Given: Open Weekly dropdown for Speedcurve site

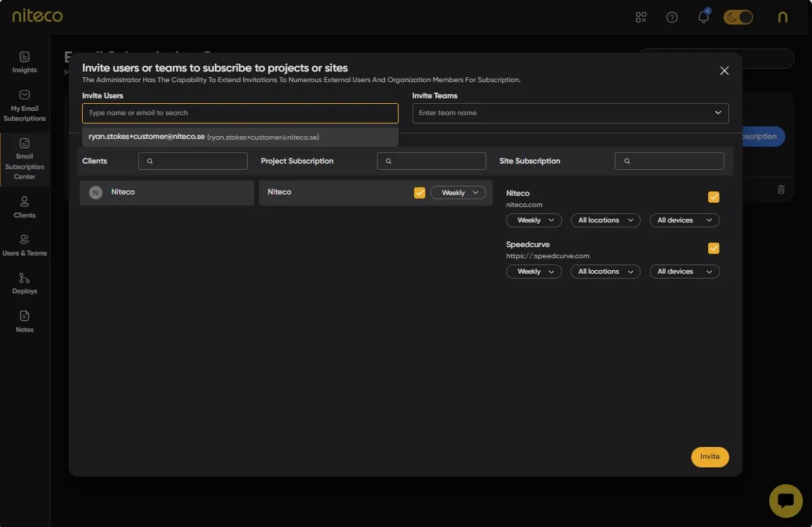Looking at the screenshot, I should click(534, 272).
